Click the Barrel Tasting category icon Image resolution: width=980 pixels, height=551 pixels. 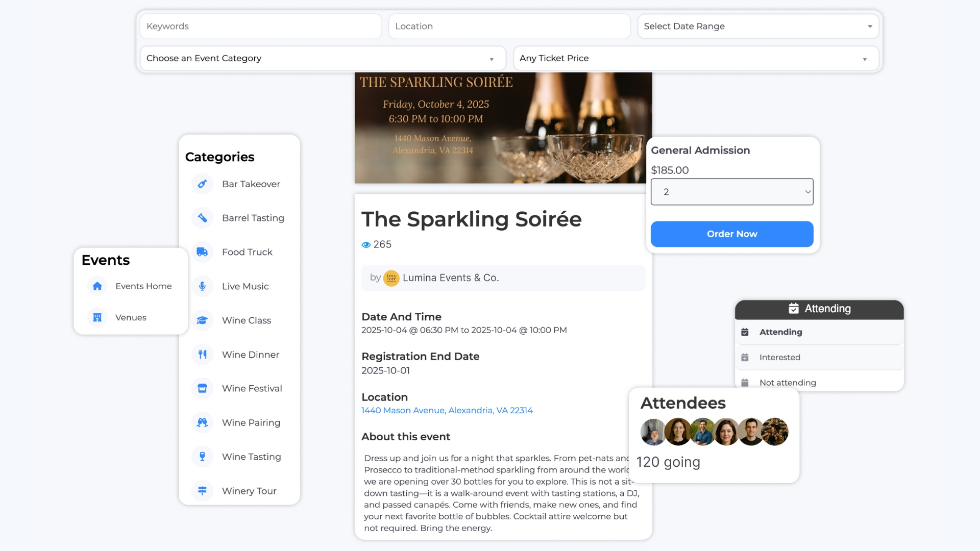(203, 218)
